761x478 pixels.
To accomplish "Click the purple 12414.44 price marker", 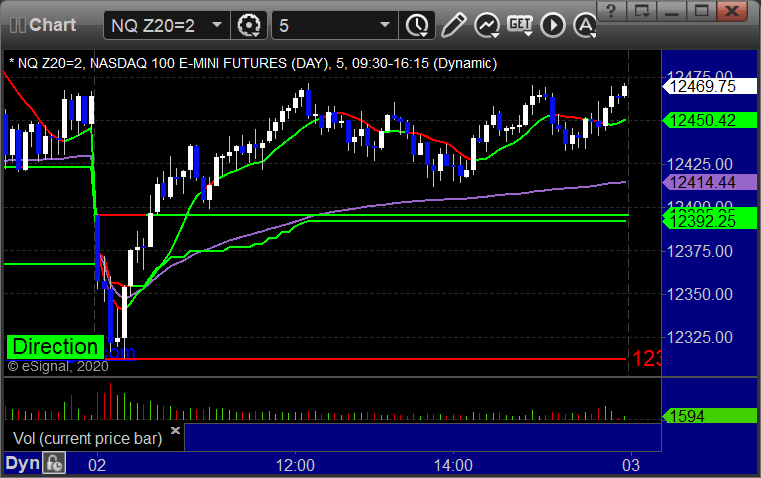I will click(x=709, y=182).
